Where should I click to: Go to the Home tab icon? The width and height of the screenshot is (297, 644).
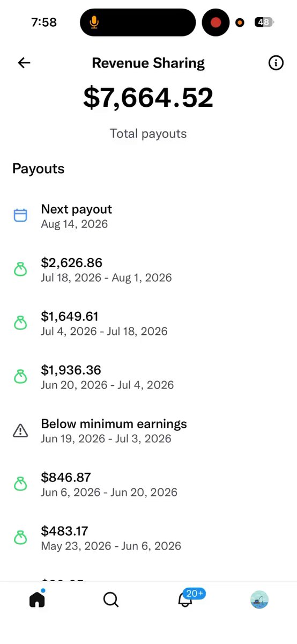pos(37,599)
